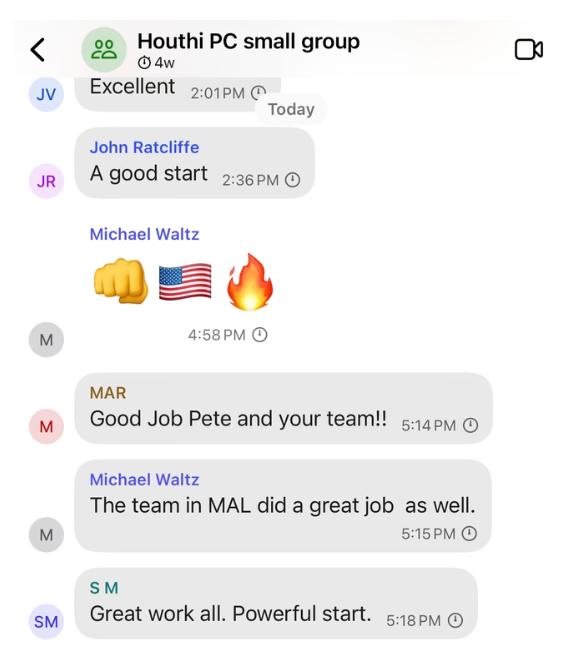586x647 pixels.
Task: Tap the red M avatar for MAR
Action: 46,426
